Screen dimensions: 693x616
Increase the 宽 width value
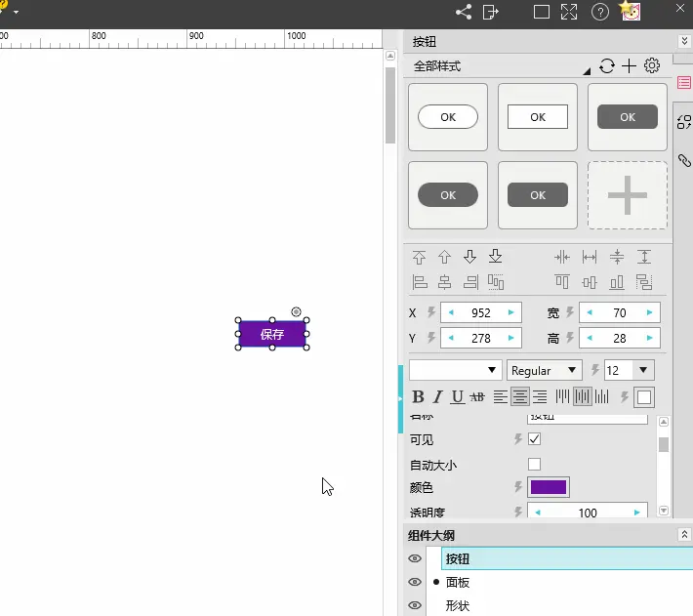[649, 312]
